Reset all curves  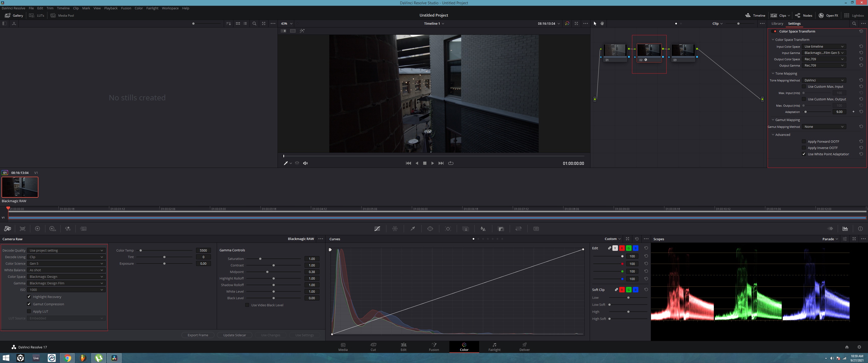click(x=637, y=239)
